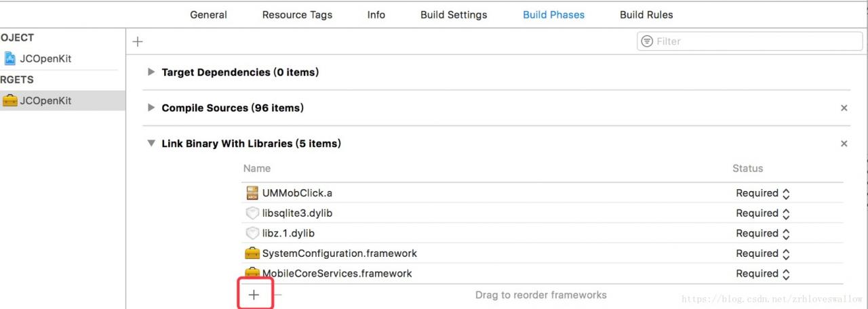Click the libsqlite3.dylib library icon
Screen dimensions: 868x309
point(253,213)
